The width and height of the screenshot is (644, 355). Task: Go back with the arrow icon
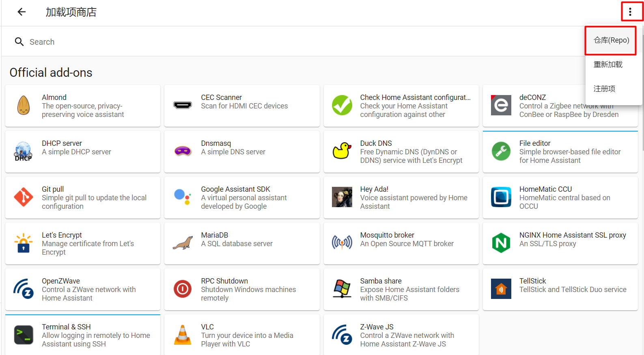tap(22, 12)
